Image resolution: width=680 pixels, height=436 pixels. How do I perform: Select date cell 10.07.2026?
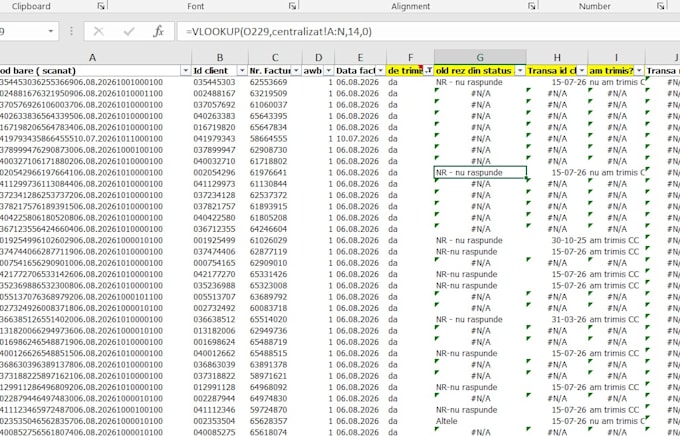(x=360, y=138)
